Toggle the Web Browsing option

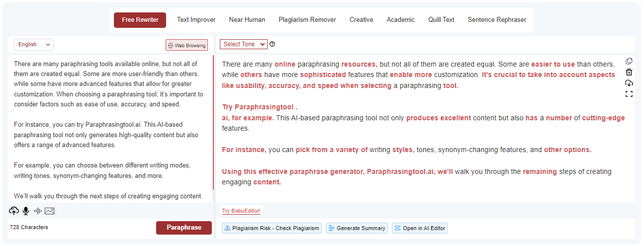coord(186,45)
